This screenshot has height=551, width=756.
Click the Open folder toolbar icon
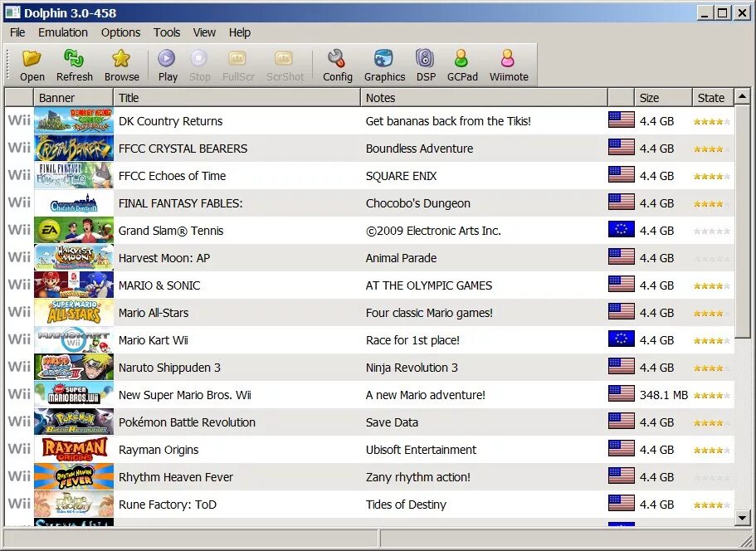coord(32,59)
